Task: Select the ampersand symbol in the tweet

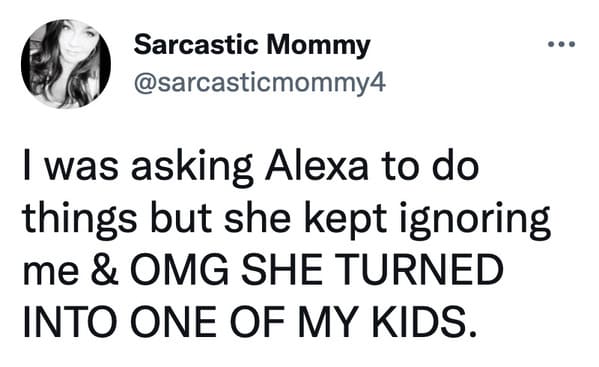Action: point(105,270)
